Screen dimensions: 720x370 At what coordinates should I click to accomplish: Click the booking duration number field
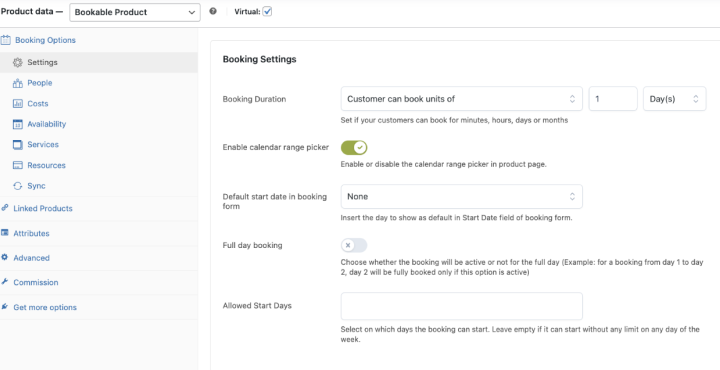pos(613,99)
